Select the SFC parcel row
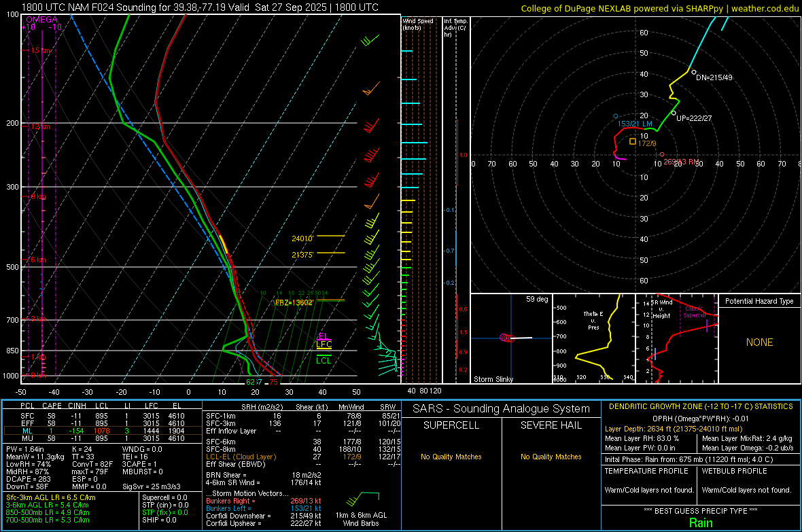This screenshot has width=802, height=532. (x=103, y=416)
